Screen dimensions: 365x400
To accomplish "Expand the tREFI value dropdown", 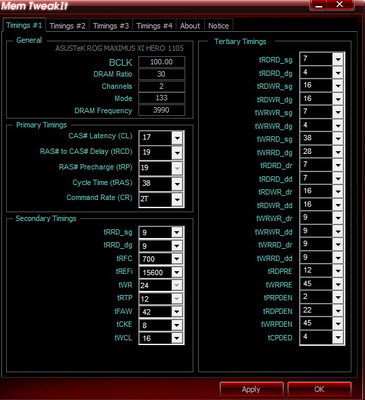I will (177, 272).
